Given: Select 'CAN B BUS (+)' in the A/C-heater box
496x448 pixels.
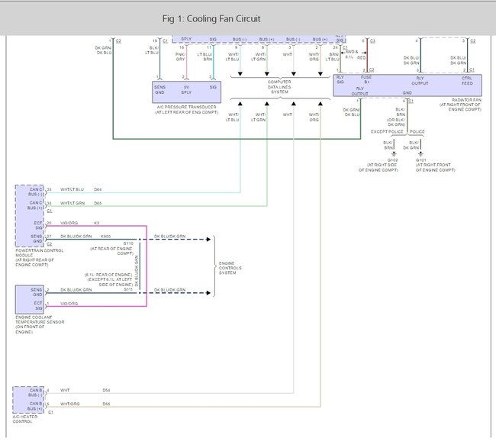Looking at the screenshot, I should [35, 406].
